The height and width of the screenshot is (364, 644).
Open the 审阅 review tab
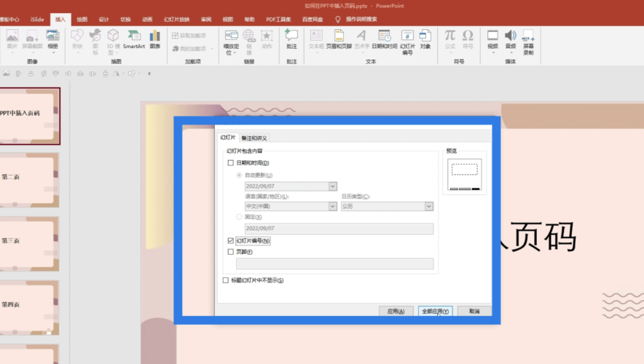click(x=206, y=19)
